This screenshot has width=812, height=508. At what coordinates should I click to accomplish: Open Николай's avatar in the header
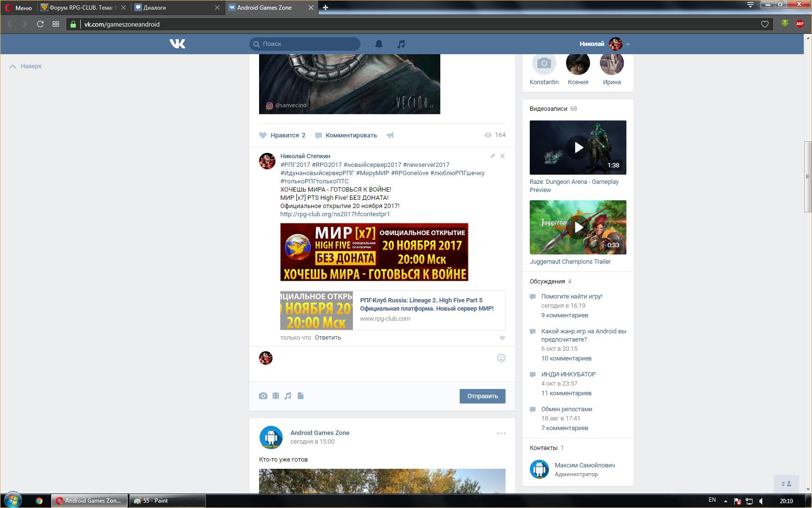(x=615, y=44)
